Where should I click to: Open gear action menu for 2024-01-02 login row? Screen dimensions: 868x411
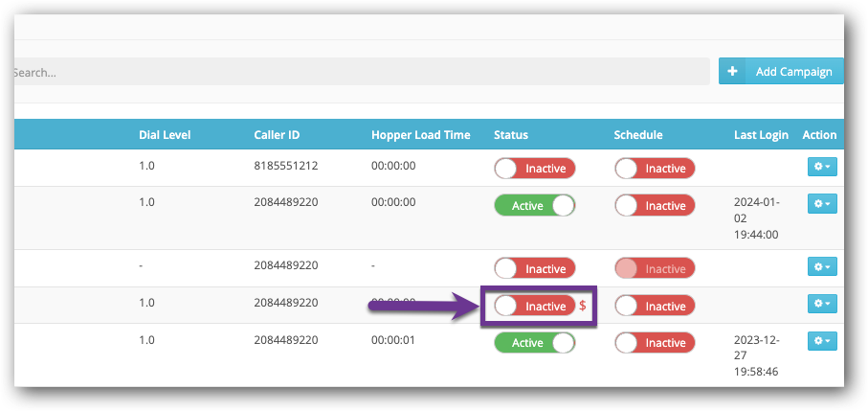point(821,204)
